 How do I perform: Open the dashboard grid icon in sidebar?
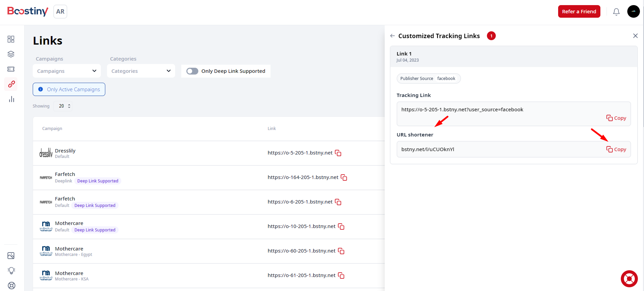(x=11, y=39)
